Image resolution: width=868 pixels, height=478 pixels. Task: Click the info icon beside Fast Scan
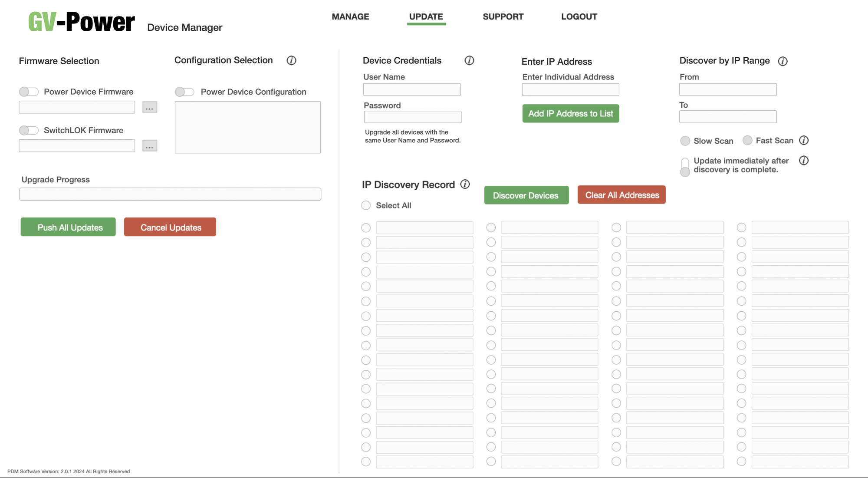(804, 140)
